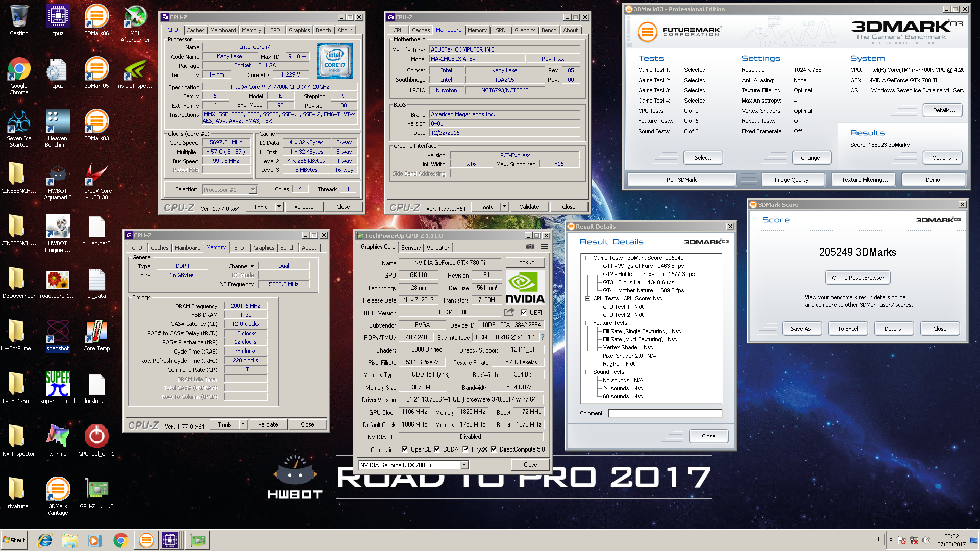
Task: Click system Details... button in 3DMark03
Action: [943, 110]
